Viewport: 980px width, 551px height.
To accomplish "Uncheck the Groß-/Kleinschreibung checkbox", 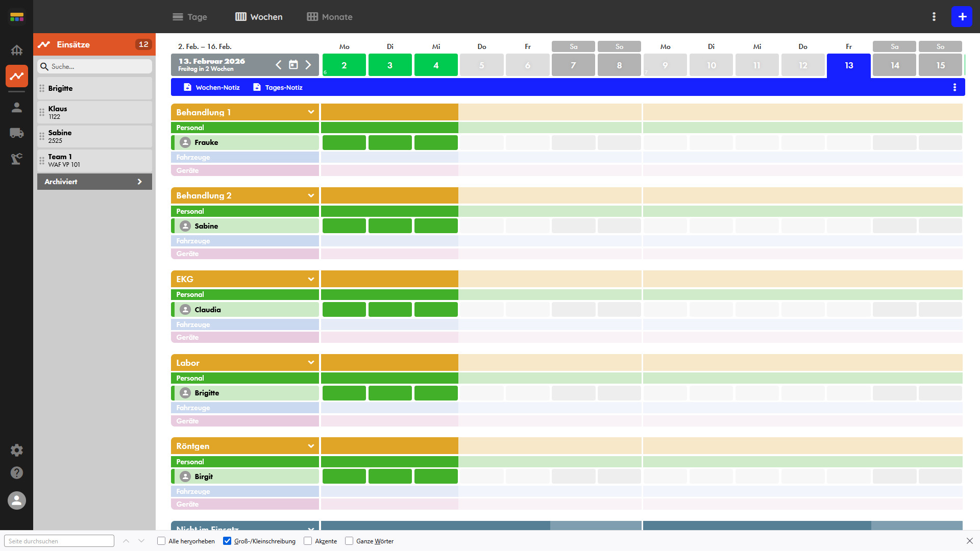I will click(x=227, y=541).
